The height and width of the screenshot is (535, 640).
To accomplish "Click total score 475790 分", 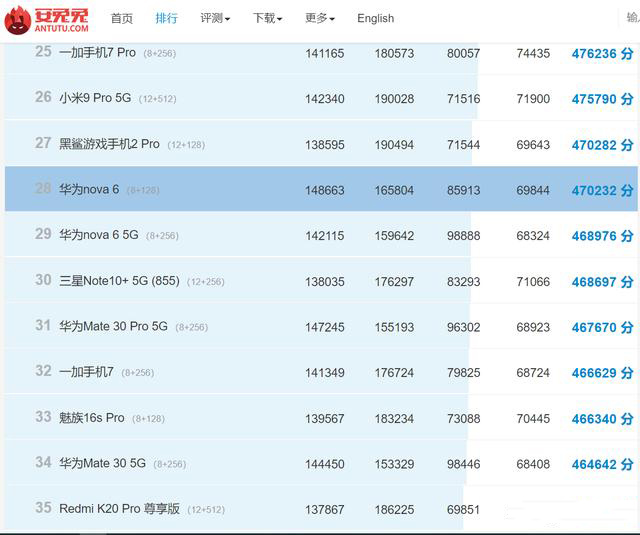I will pos(602,99).
